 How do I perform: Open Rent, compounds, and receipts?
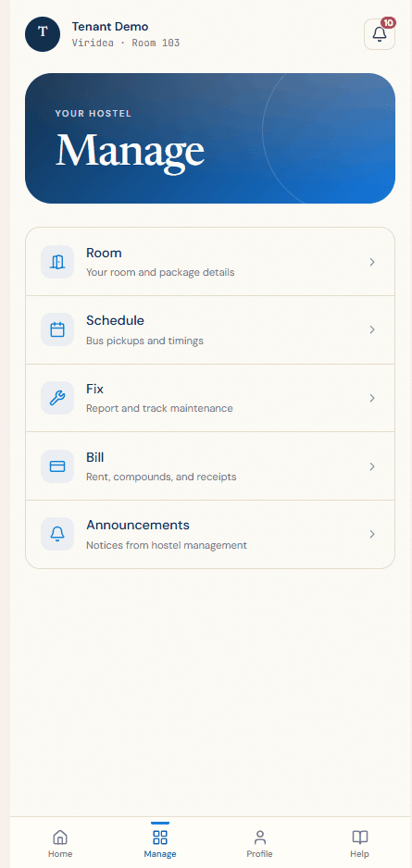click(161, 477)
